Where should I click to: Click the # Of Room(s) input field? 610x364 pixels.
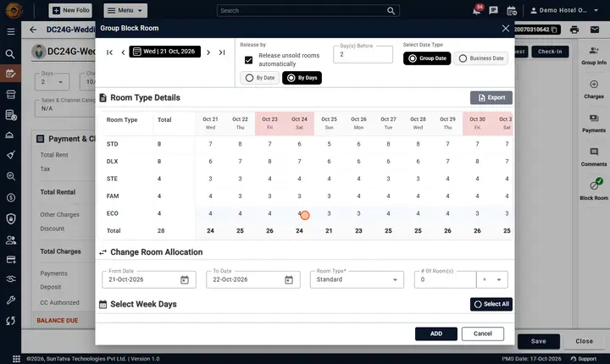[x=446, y=279]
